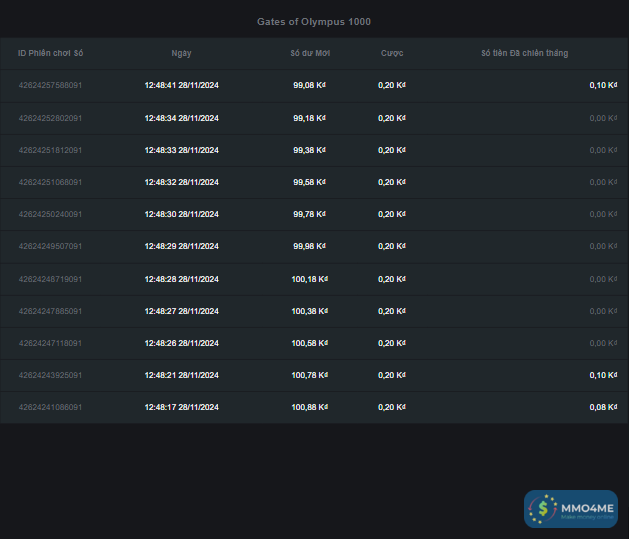Click the Số dư Mới column header
This screenshot has height=539, width=629.
[x=310, y=53]
